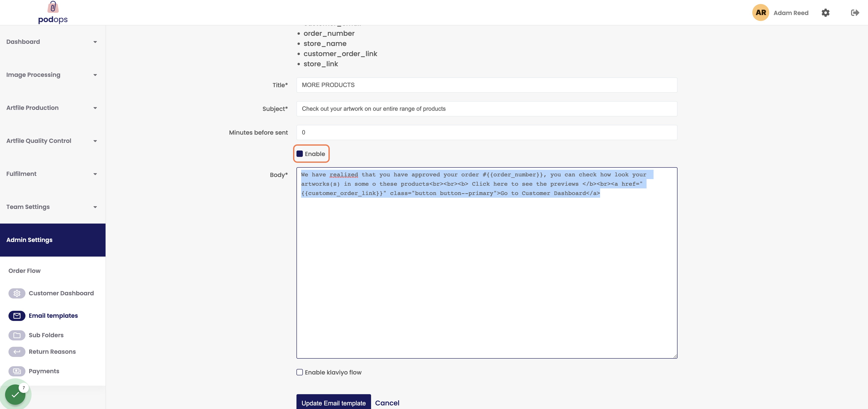Click the Sub Folders folder icon

pos(17,335)
